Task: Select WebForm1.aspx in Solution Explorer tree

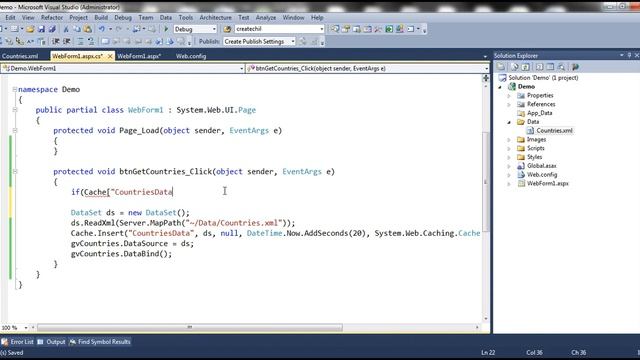Action: tap(547, 184)
